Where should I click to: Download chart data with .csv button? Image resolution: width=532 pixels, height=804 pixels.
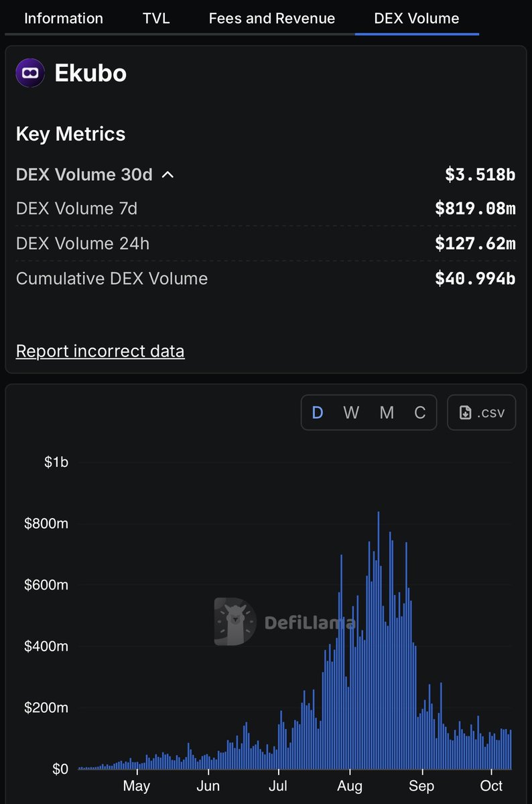tap(482, 412)
